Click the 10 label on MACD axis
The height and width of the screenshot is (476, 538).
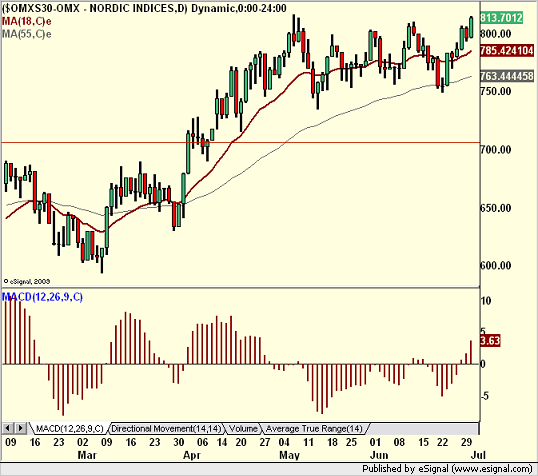[486, 301]
